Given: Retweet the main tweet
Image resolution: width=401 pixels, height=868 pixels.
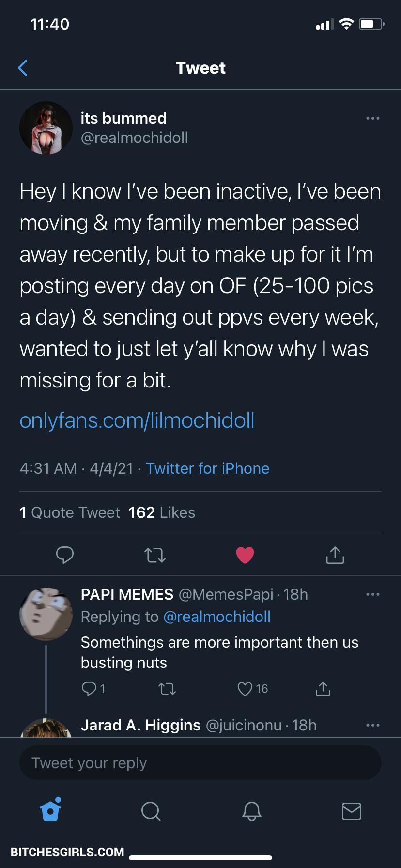Looking at the screenshot, I should click(x=155, y=555).
